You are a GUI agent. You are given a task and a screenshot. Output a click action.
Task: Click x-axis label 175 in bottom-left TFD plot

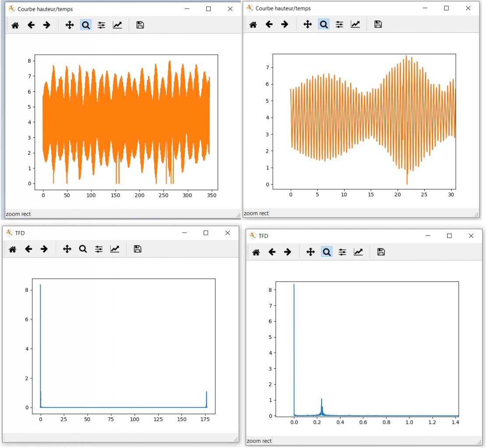tap(205, 420)
